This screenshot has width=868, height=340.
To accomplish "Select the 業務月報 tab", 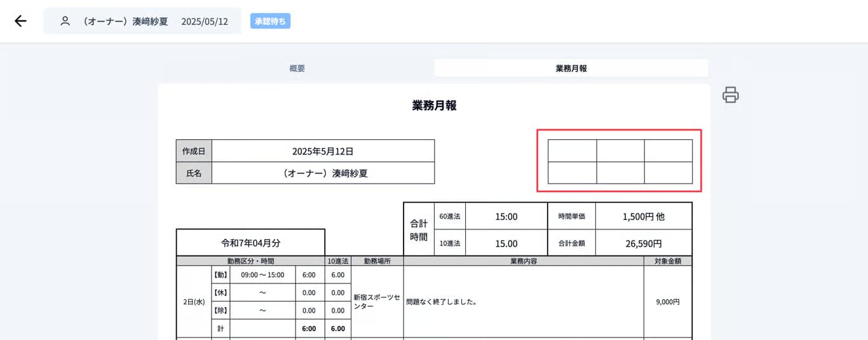I will point(571,68).
